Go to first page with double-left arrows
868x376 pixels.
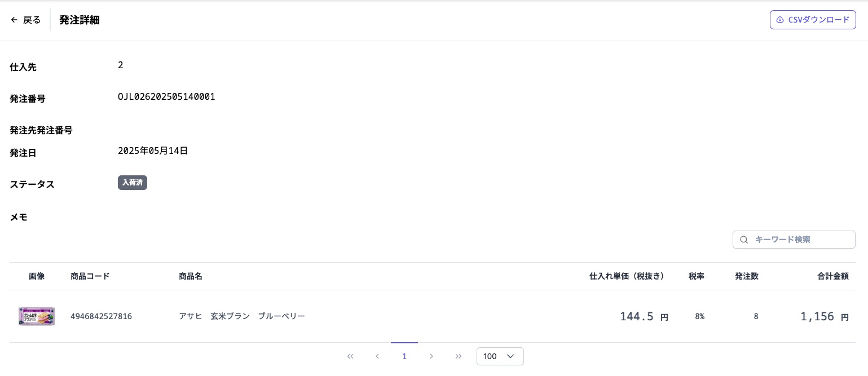(350, 356)
